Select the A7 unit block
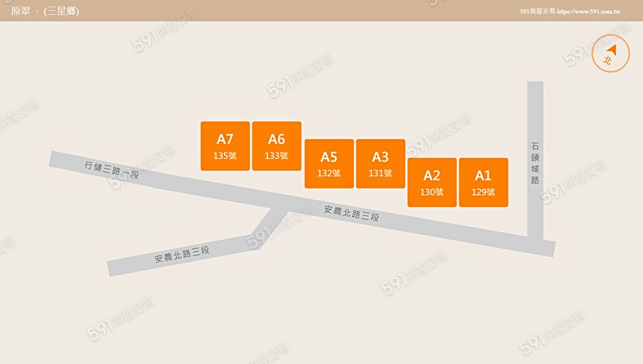The height and width of the screenshot is (364, 643). 225,146
